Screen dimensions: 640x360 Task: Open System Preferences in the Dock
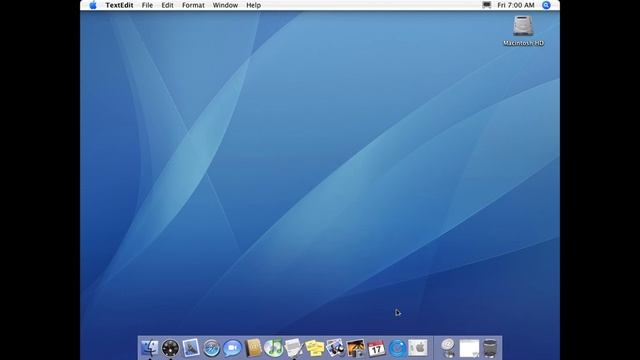418,348
